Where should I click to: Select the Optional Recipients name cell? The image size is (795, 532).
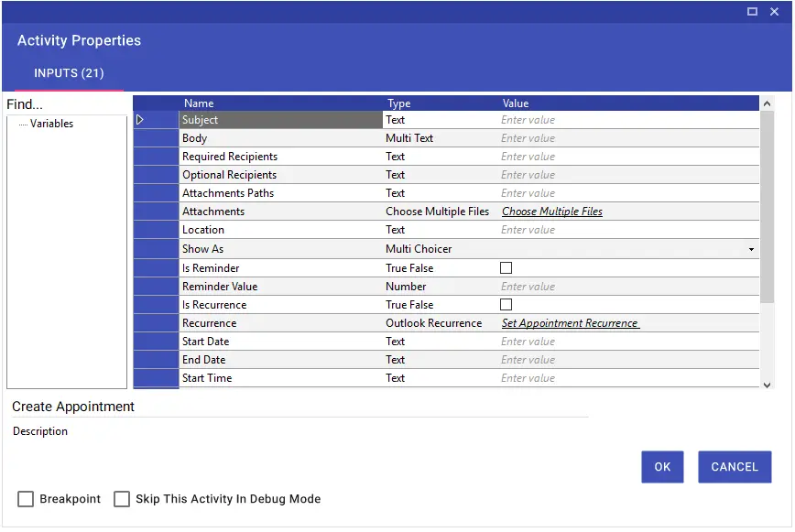(281, 175)
